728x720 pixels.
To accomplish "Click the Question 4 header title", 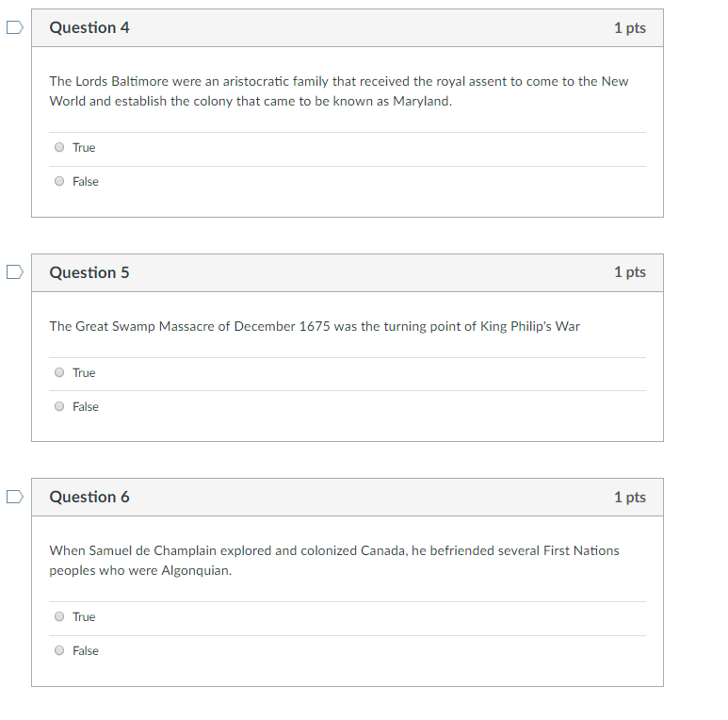I will (89, 28).
